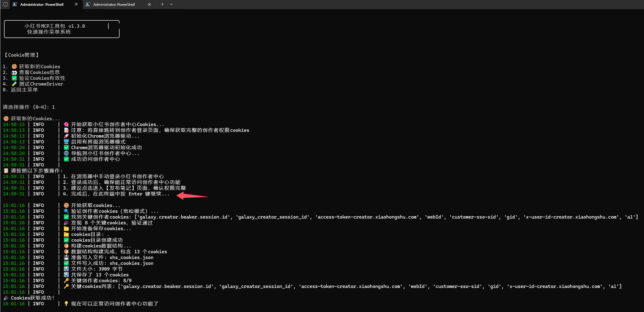644x312 pixels.
Task: Click the package icon beside 数据结构构建完成
Action: pyautogui.click(x=66, y=251)
